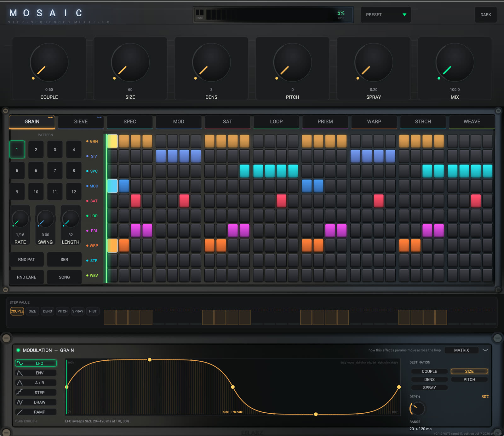
Task: Click the node at the LFO curve's peak
Action: 150,359
